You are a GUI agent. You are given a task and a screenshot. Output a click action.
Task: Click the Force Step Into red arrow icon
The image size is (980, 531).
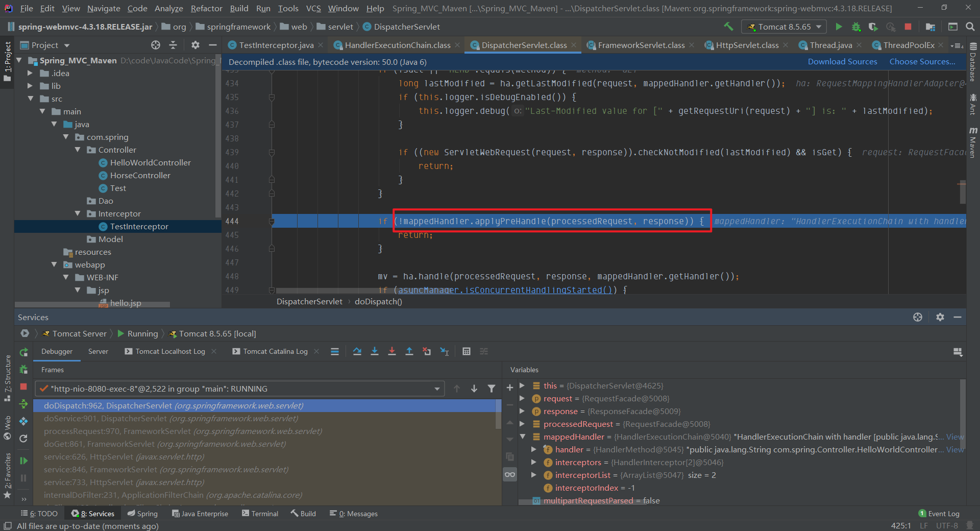point(392,351)
